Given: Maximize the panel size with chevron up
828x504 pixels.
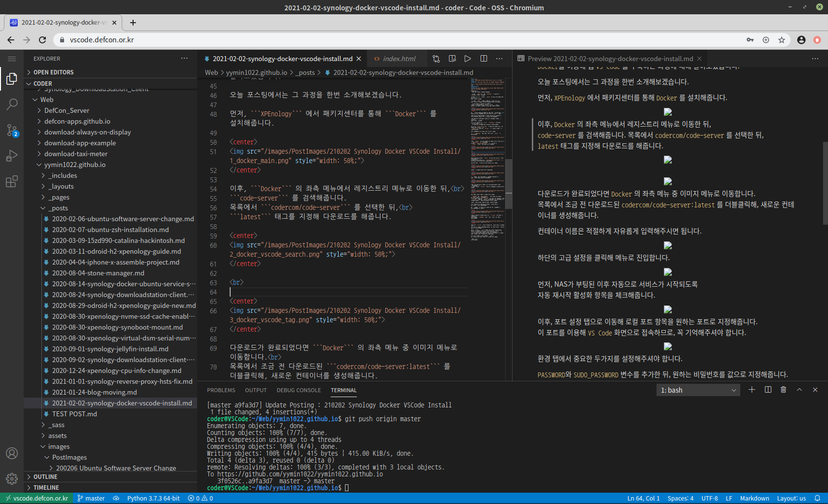Looking at the screenshot, I should point(799,390).
